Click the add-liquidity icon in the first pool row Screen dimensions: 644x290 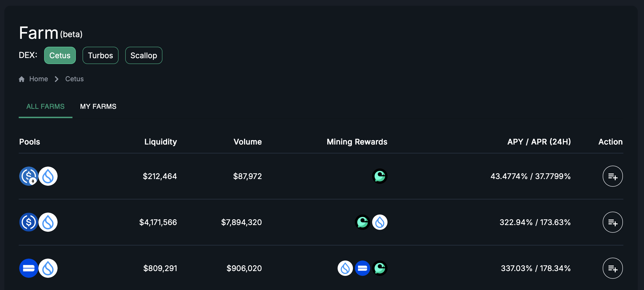[612, 176]
